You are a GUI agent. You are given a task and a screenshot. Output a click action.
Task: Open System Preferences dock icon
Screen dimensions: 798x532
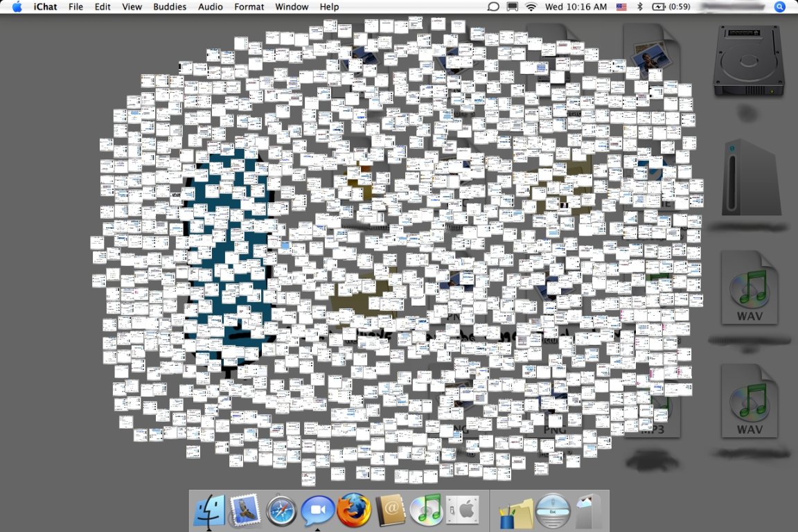pos(462,511)
